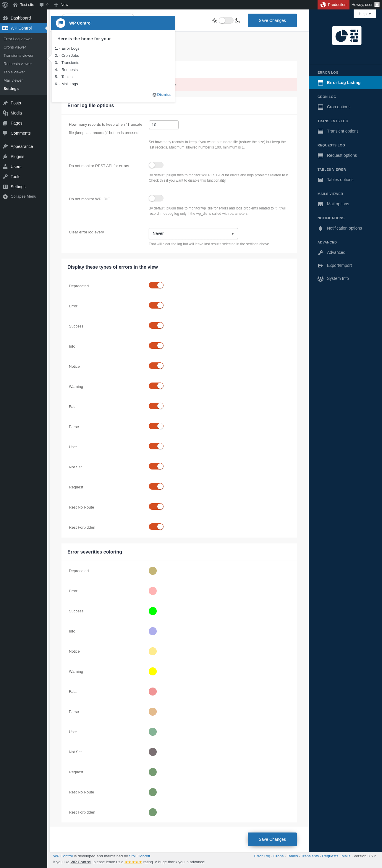Pick the green Success severity color swatch

click(x=153, y=611)
